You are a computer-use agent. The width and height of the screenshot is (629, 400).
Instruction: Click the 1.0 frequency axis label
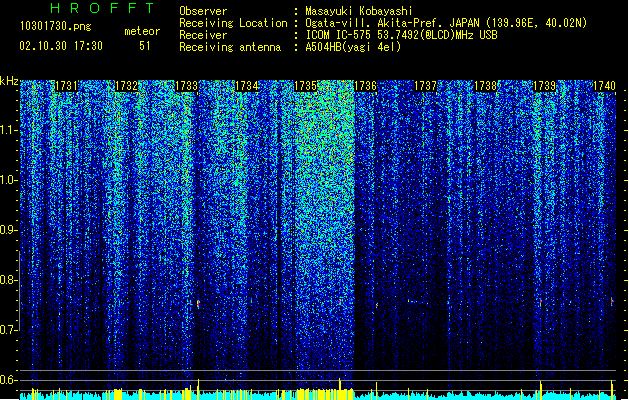pos(8,181)
